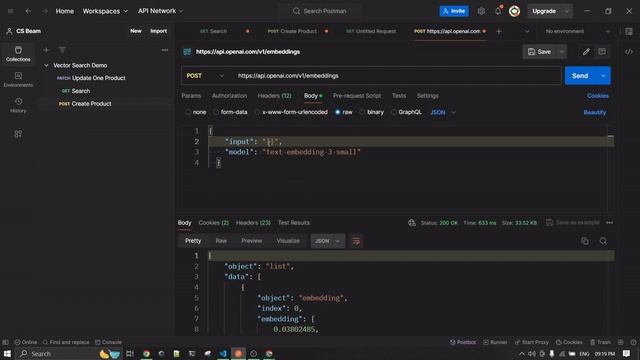The width and height of the screenshot is (640, 360).
Task: Search the response with magnifier icon
Action: pyautogui.click(x=603, y=241)
